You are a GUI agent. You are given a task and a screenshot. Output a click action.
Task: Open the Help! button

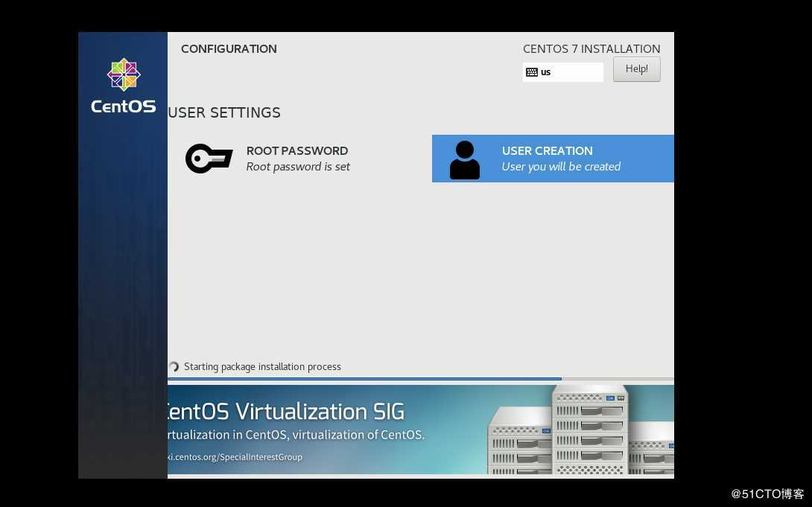tap(636, 68)
